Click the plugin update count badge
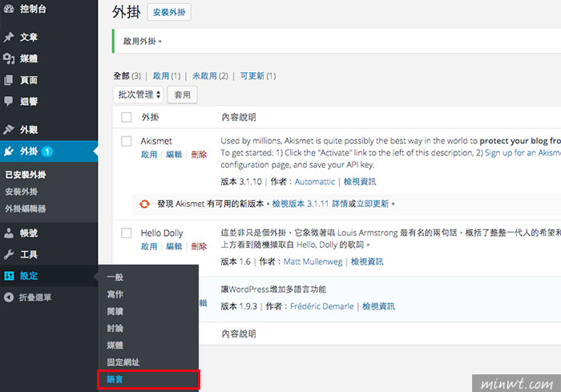The height and width of the screenshot is (392, 561). click(x=46, y=152)
